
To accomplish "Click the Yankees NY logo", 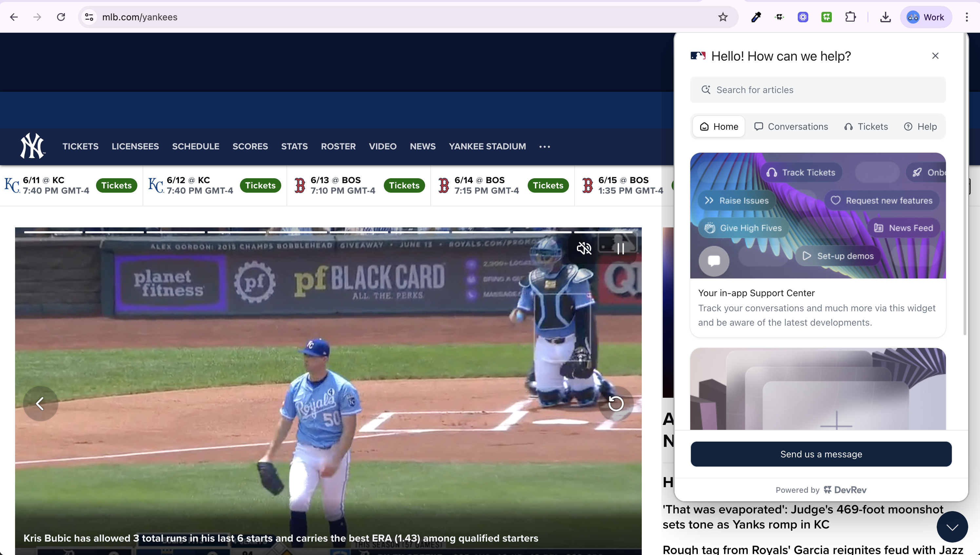I will (32, 145).
